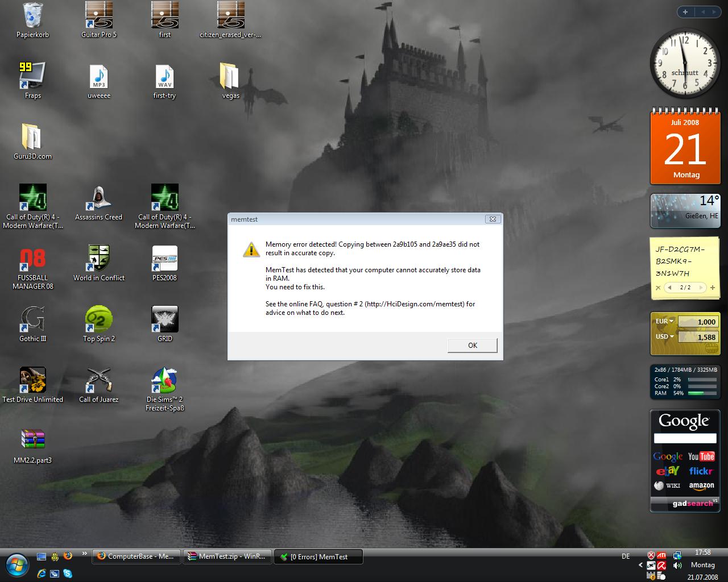
Task: Add a new sticky note with plus
Action: tap(713, 288)
